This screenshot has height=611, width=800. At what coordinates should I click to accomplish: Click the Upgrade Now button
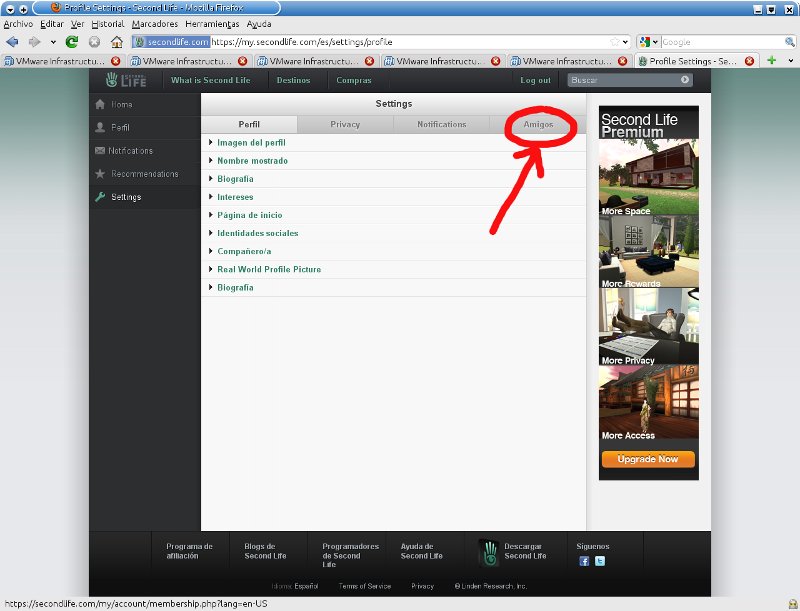click(x=648, y=459)
